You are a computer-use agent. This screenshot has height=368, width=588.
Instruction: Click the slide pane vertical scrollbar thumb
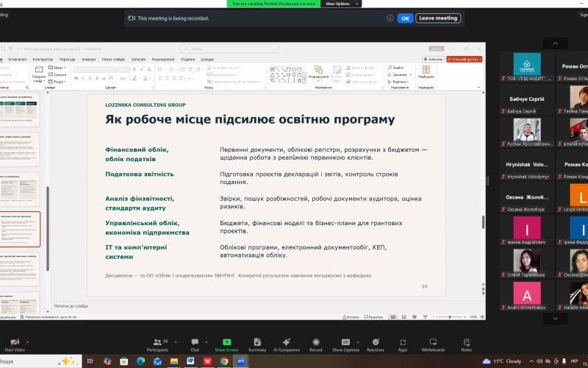pos(483,222)
